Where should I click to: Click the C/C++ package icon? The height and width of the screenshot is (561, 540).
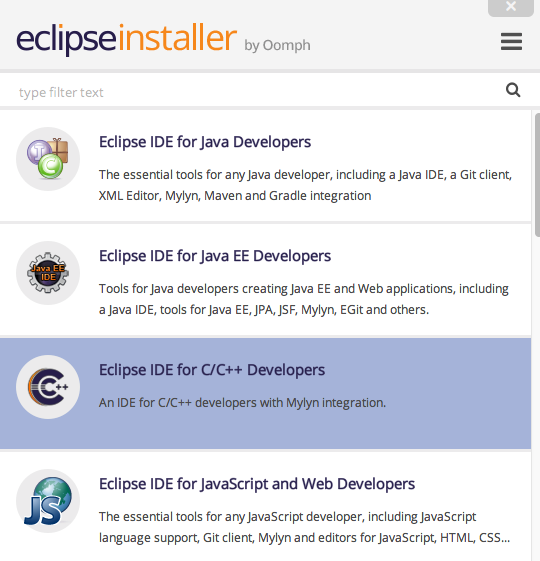[x=48, y=387]
